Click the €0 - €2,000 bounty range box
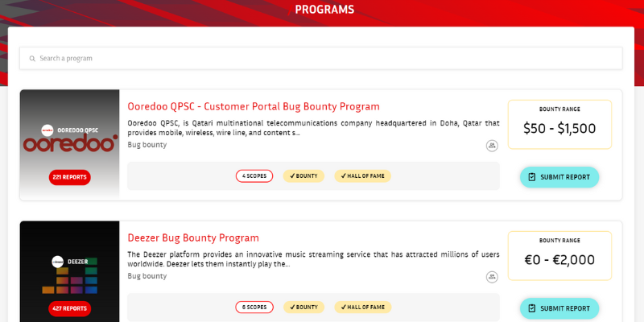The image size is (644, 322). point(559,255)
